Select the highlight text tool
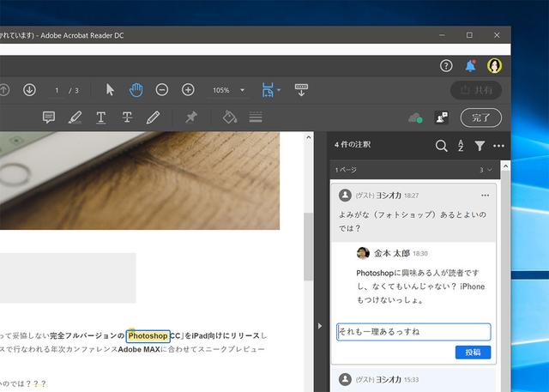This screenshot has width=549, height=392. [x=75, y=118]
